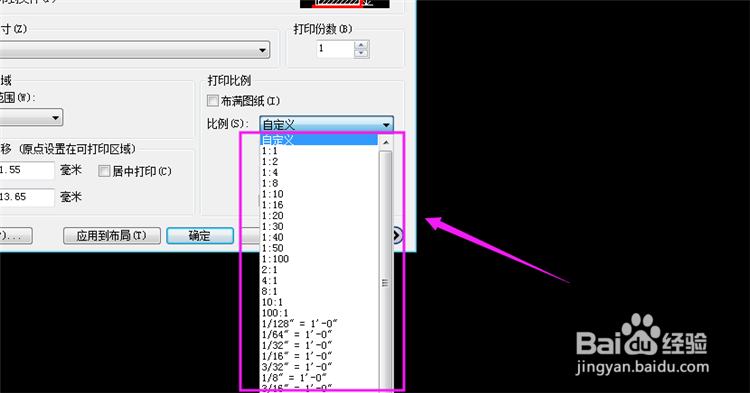This screenshot has width=750, height=393.
Task: Click the scale list scrollbar thumb
Action: tap(386, 271)
